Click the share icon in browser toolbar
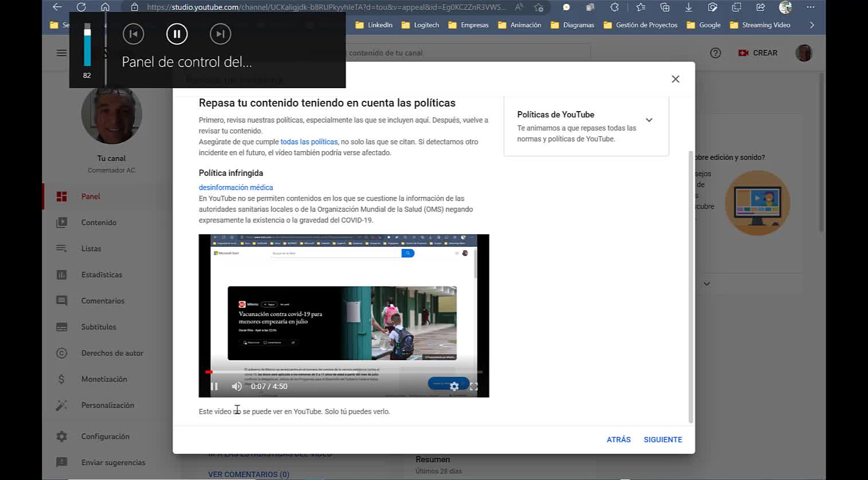 coord(760,7)
